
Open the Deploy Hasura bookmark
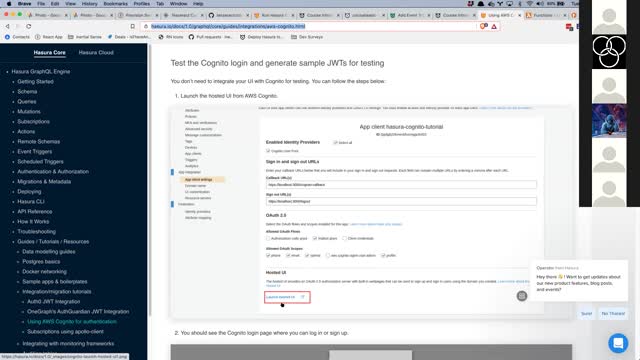(x=261, y=37)
